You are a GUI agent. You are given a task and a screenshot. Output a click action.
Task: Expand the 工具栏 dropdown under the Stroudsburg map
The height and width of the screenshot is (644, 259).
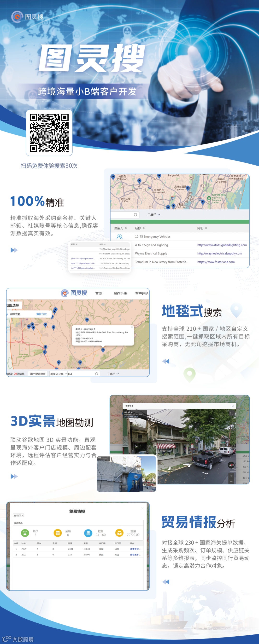point(113,374)
